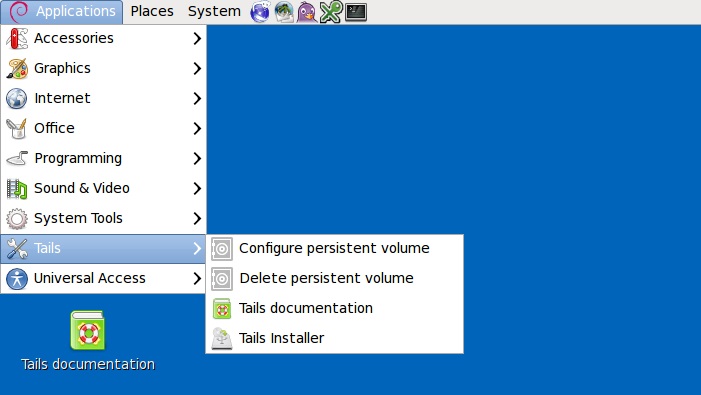Viewport: 701px width, 395px height.
Task: Click the Office label
Action: (x=54, y=128)
